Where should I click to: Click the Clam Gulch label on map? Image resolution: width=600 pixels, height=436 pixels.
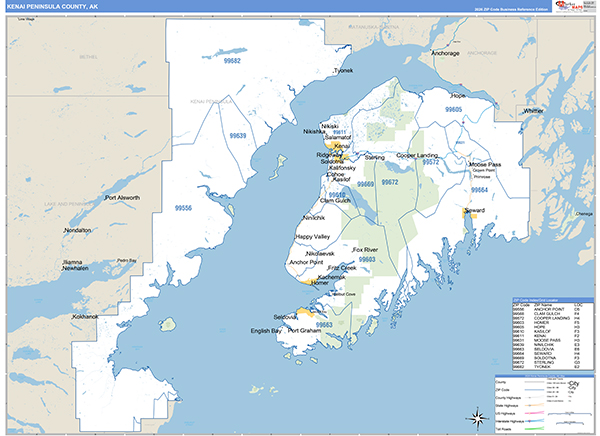335,200
